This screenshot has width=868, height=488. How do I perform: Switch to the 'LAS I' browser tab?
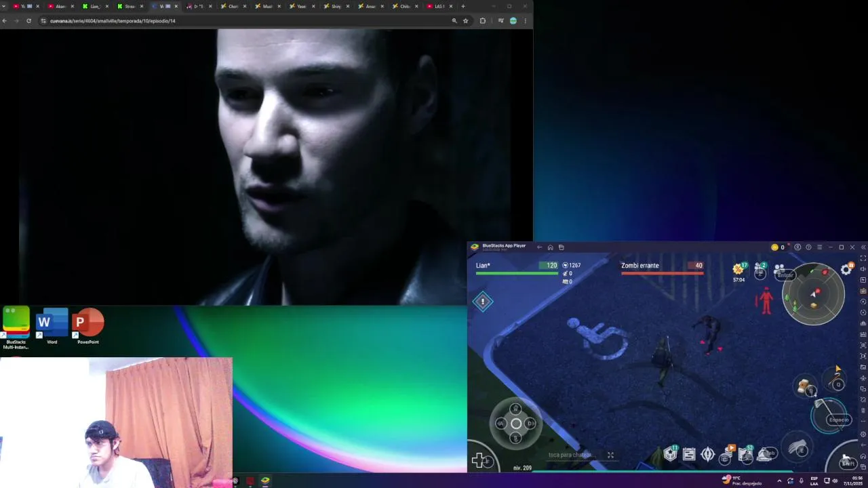[438, 6]
